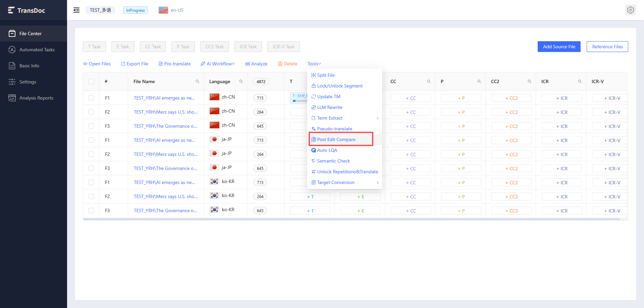Toggle the select-all header checkbox
The image size is (644, 308).
tap(91, 81)
